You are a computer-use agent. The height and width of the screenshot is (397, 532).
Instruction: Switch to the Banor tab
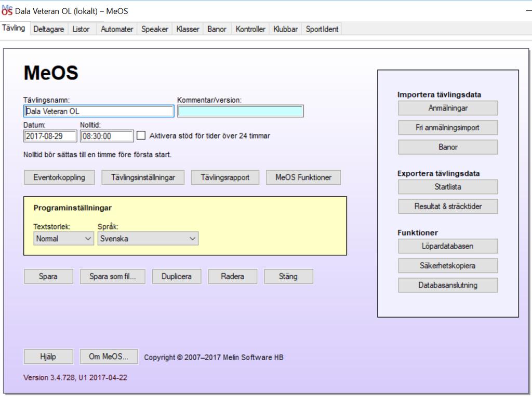(217, 29)
